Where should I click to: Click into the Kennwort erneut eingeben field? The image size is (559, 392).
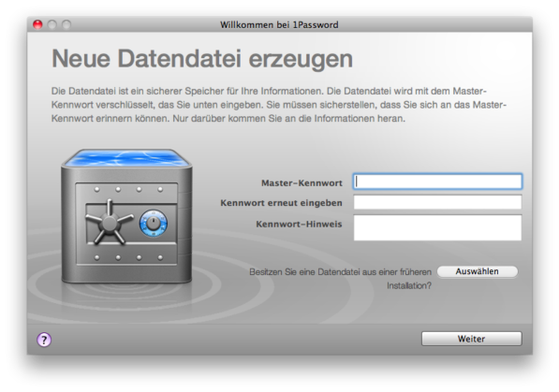(x=437, y=202)
